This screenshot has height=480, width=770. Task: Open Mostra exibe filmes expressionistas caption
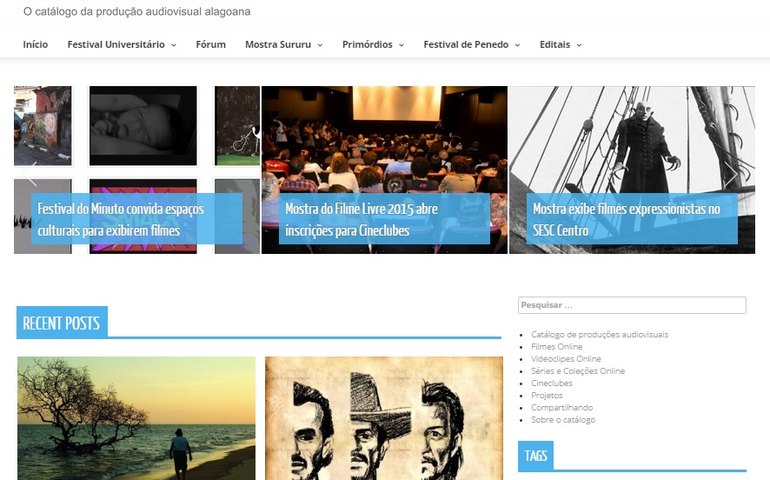coord(632,219)
